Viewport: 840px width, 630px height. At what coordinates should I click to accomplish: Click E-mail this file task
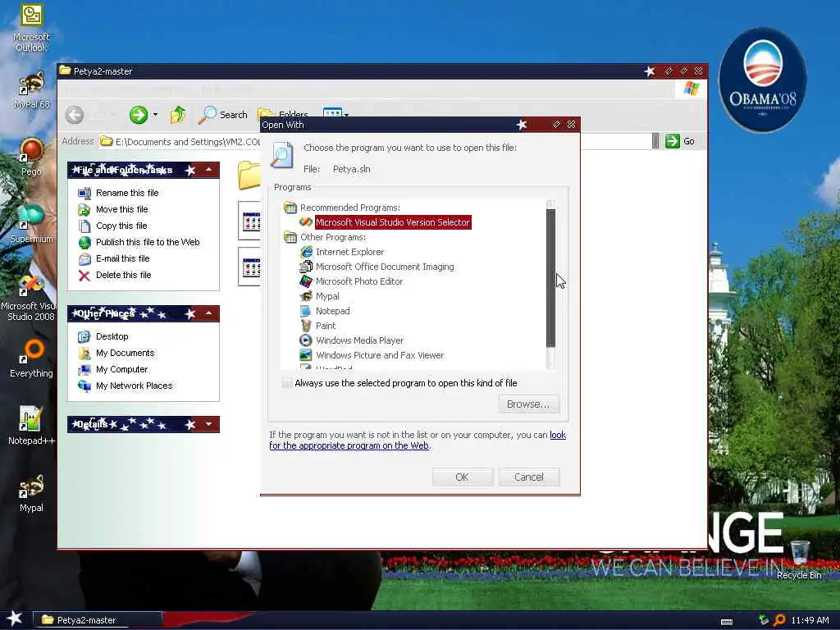click(x=123, y=258)
